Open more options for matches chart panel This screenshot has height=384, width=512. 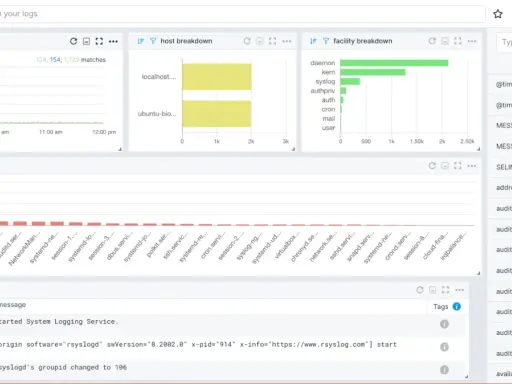pos(113,41)
